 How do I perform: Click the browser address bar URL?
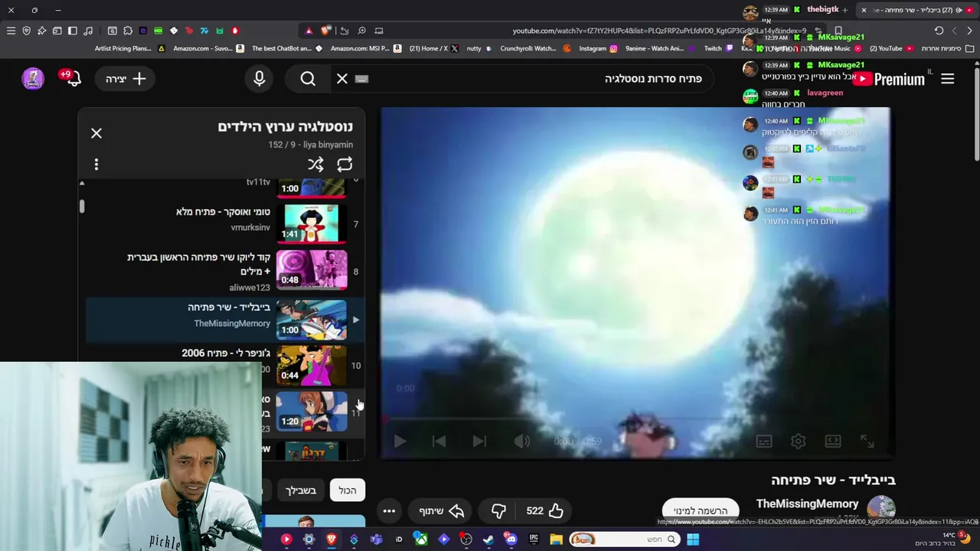click(x=658, y=31)
